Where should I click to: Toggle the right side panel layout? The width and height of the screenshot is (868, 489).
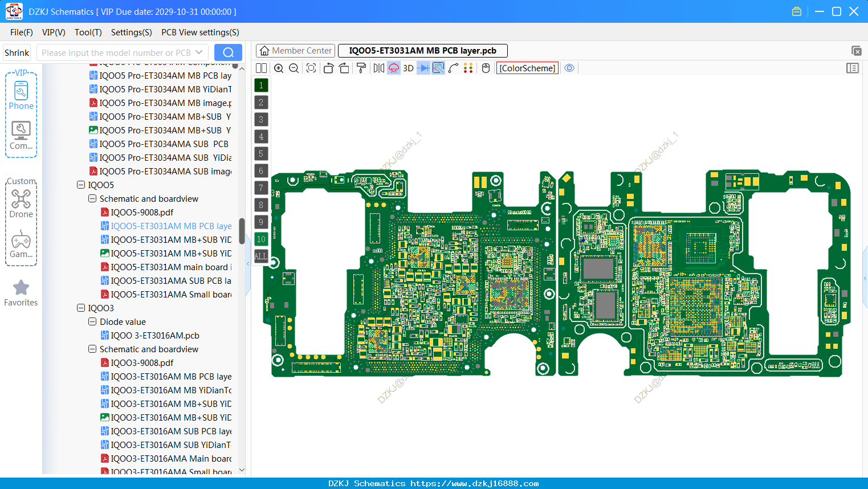(x=853, y=68)
